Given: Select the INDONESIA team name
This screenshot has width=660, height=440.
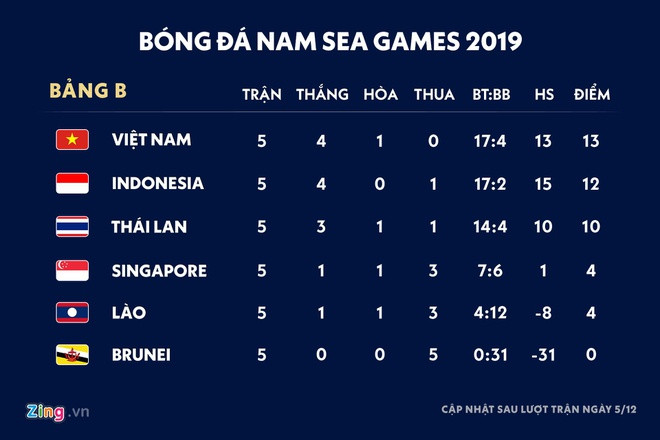Looking at the screenshot, I should (158, 184).
